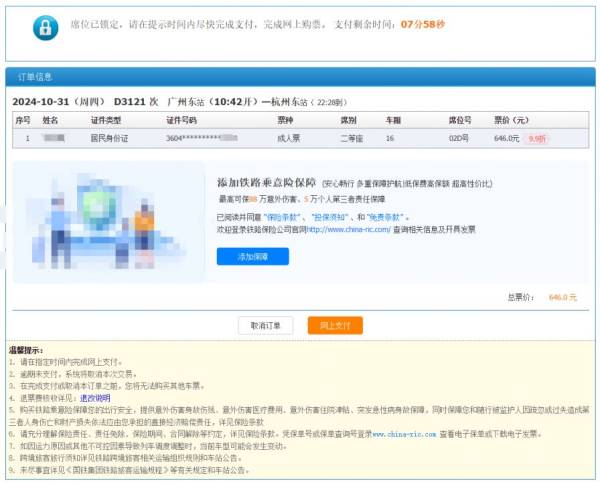
Task: Click the orange 网上支付 button
Action: pos(335,325)
